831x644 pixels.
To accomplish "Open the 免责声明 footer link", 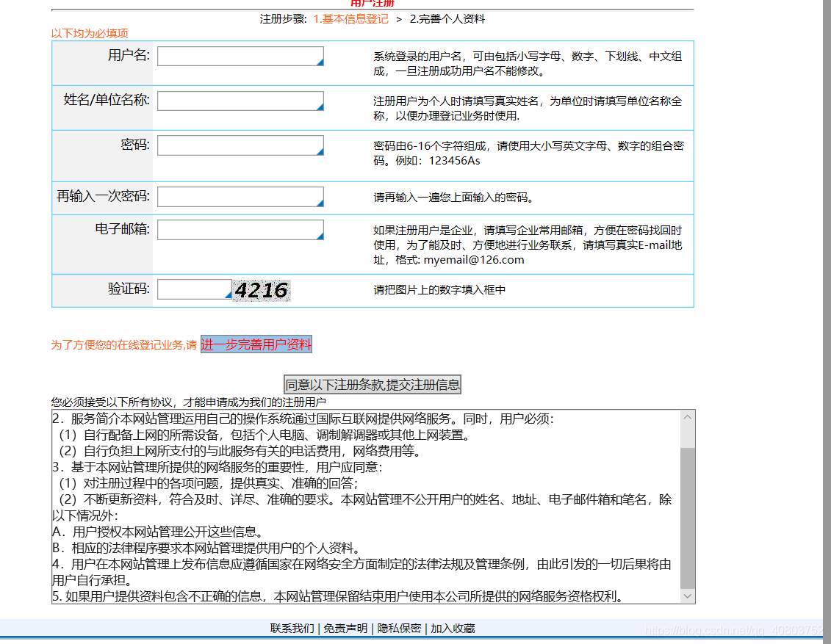I will pos(345,628).
